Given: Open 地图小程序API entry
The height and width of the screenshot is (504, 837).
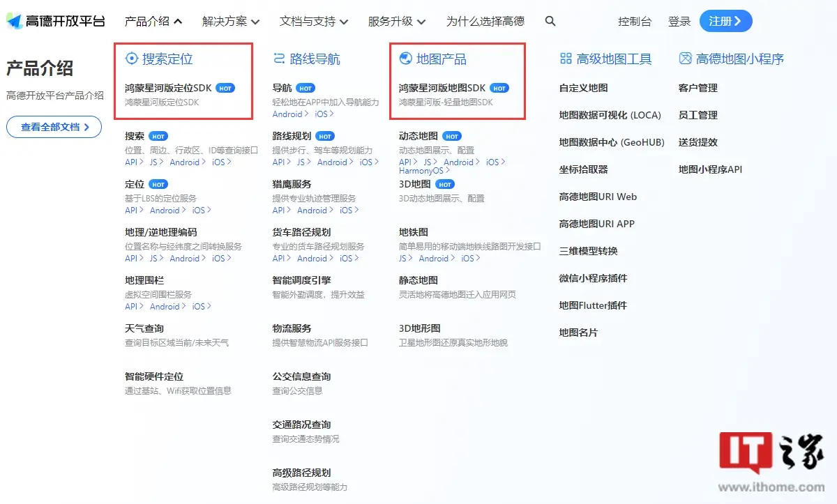Looking at the screenshot, I should click(x=711, y=169).
